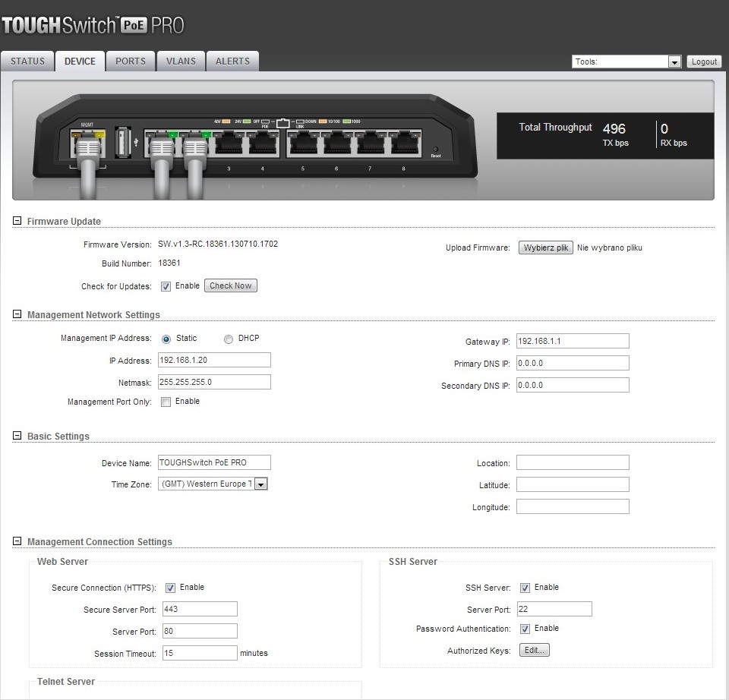Switch to the PORTS tab
The width and height of the screenshot is (729, 700).
(x=130, y=61)
